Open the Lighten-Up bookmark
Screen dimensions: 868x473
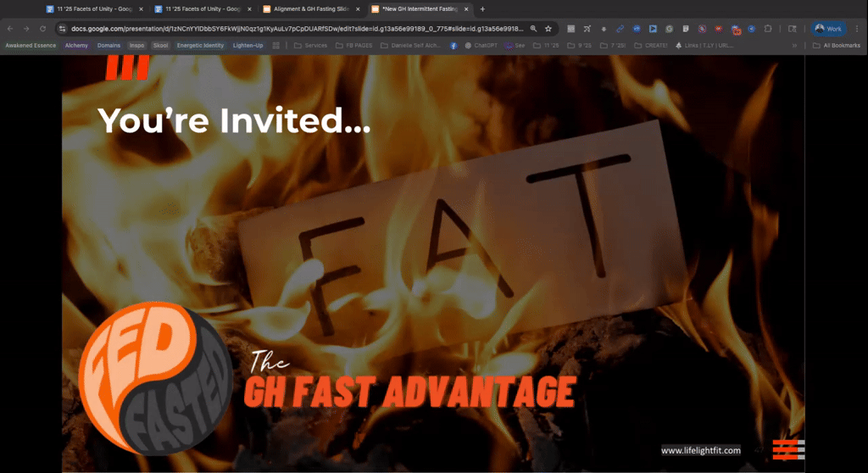coord(248,46)
